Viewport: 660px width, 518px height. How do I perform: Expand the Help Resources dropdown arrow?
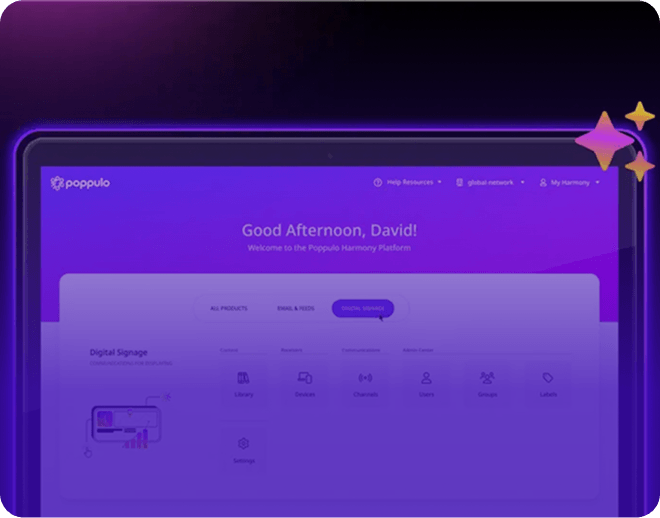pyautogui.click(x=439, y=183)
